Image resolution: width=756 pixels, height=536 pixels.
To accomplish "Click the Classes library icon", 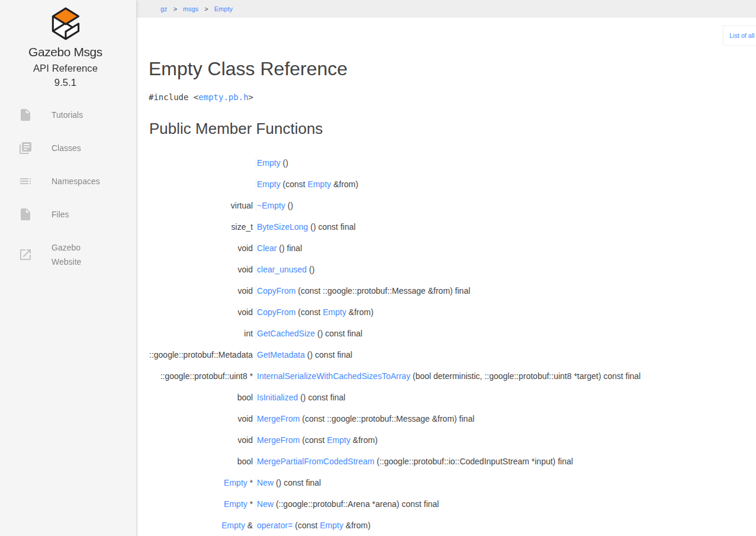I will click(x=25, y=148).
